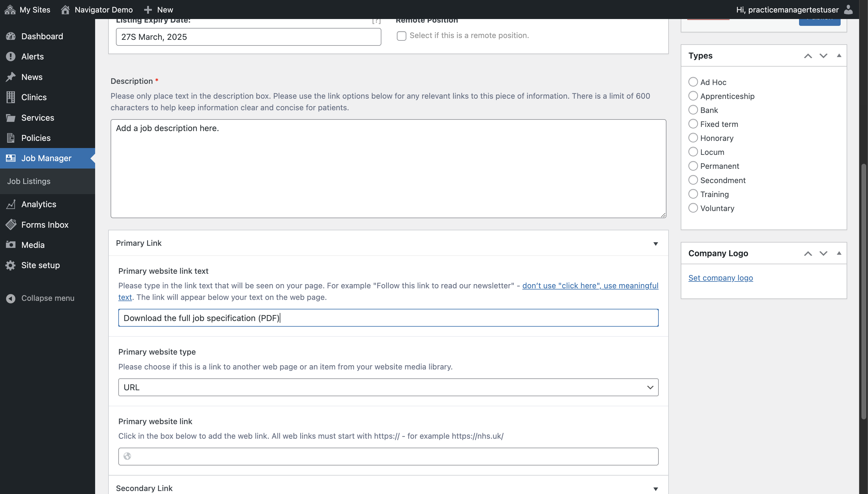Open the Job Listings submenu item
Viewport: 868px width, 494px height.
(29, 181)
